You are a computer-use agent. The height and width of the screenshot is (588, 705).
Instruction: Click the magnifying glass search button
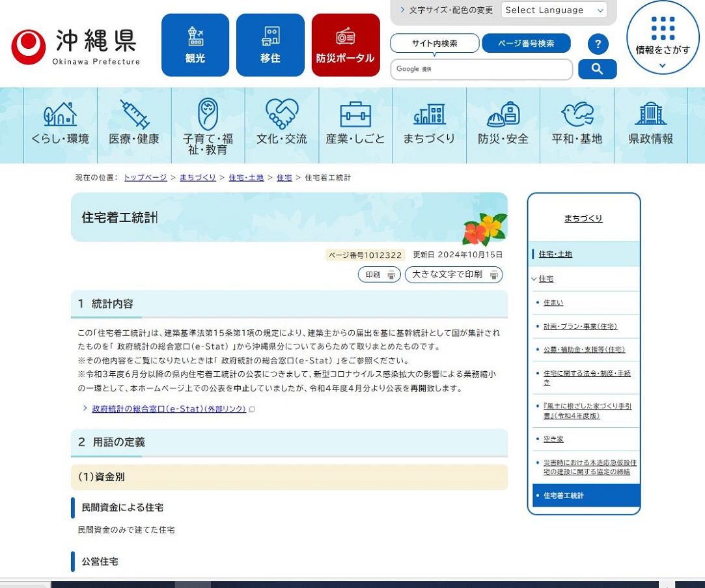(x=597, y=69)
